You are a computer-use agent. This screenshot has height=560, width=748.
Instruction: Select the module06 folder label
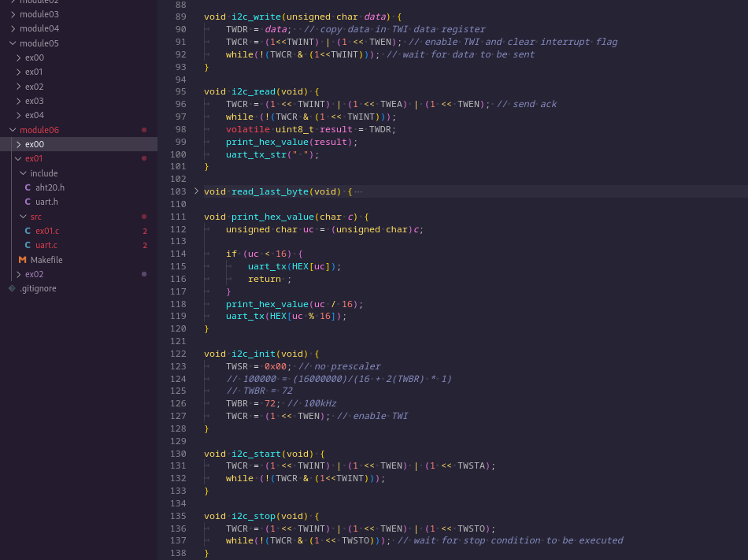pos(39,130)
